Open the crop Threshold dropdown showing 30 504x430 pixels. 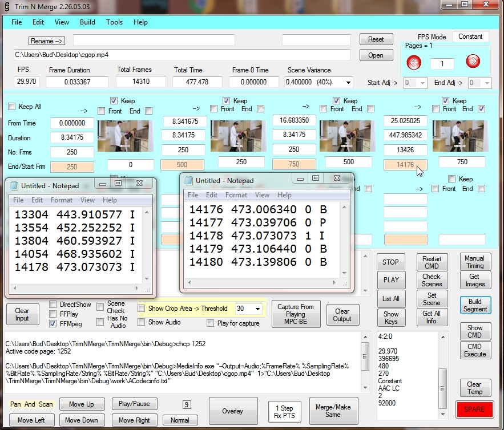pyautogui.click(x=258, y=309)
